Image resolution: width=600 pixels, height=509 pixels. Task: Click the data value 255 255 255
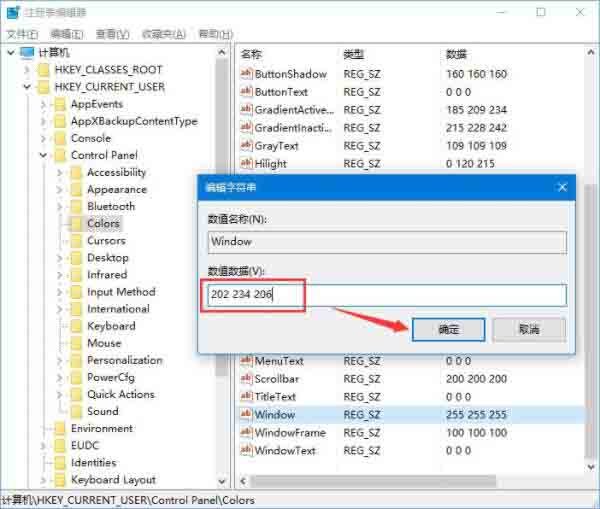coord(476,414)
